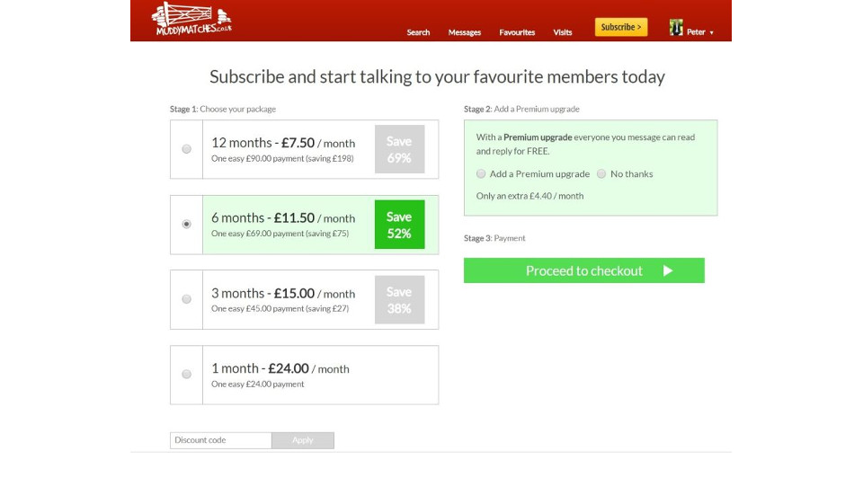Image resolution: width=863 pixels, height=504 pixels.
Task: Open the Visits menu item
Action: point(563,32)
